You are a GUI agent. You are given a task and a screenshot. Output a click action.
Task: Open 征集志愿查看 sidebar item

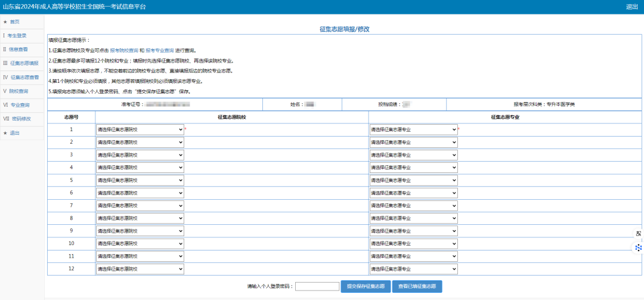pos(25,78)
